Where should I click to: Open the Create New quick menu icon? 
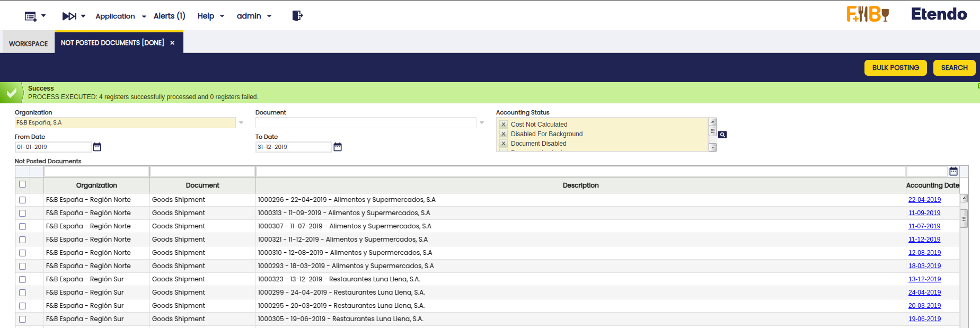[x=31, y=16]
